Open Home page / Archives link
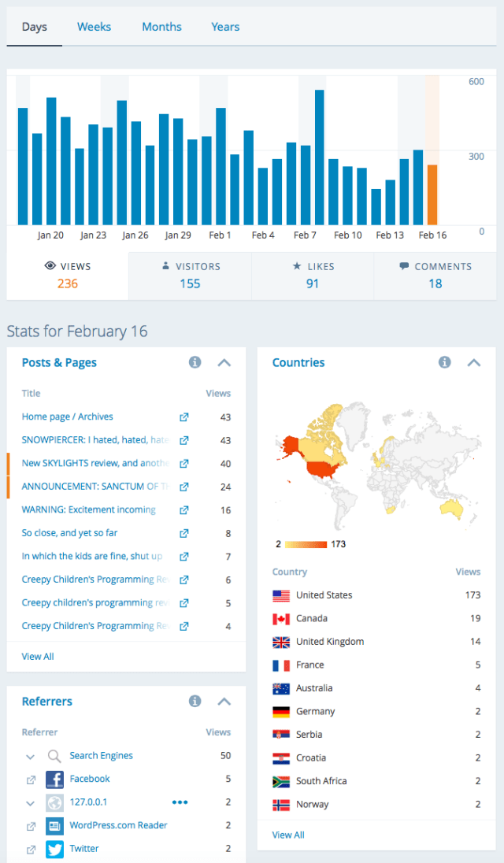The height and width of the screenshot is (863, 504). pyautogui.click(x=67, y=417)
